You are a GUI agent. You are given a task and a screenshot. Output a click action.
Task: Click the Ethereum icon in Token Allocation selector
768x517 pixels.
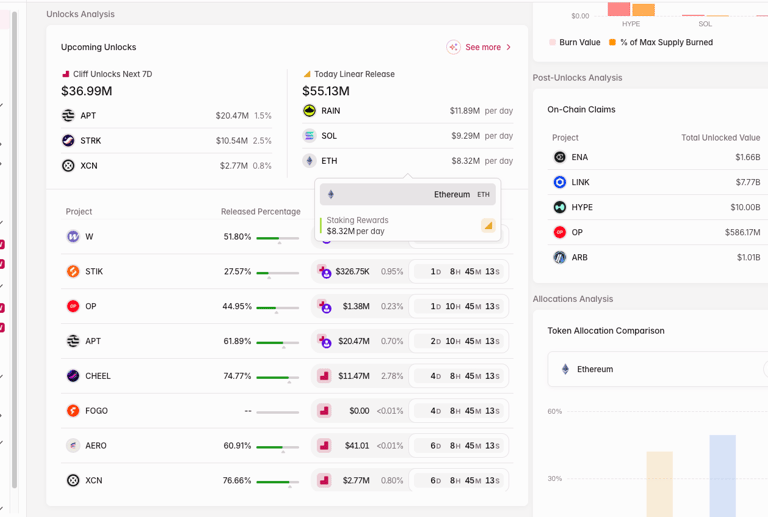(x=565, y=369)
